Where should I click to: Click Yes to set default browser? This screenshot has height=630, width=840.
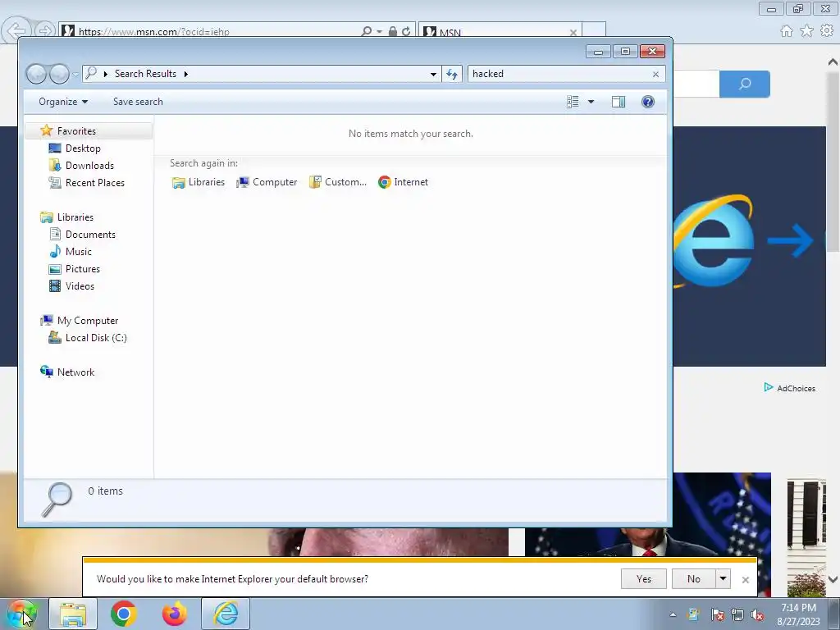point(643,579)
